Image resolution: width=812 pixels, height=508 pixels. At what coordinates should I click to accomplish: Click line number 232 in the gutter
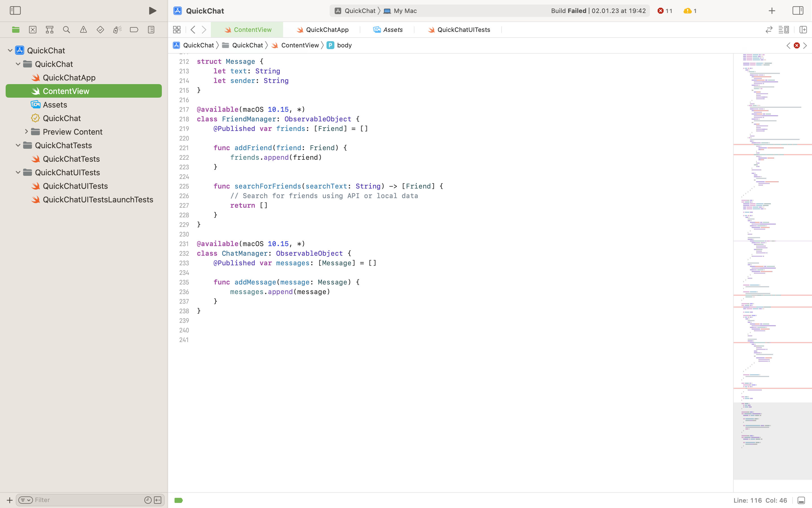tap(184, 253)
